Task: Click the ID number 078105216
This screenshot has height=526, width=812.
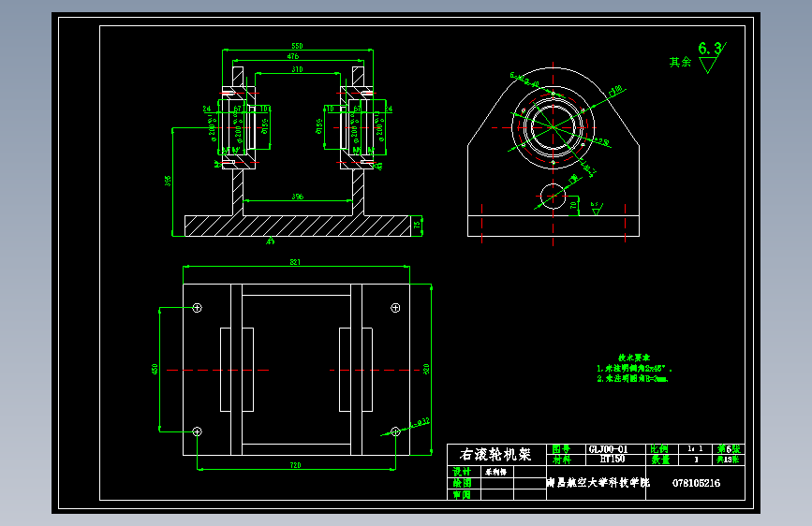Action: (696, 483)
